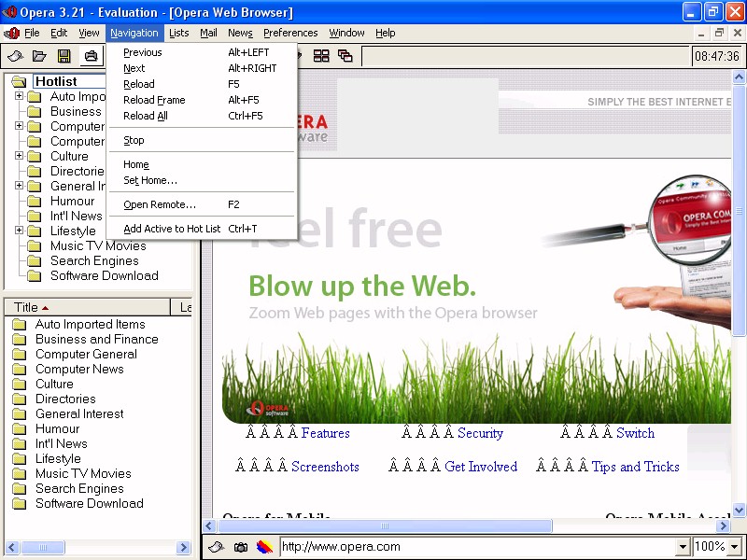Click the Print toolbar icon
Screen dimensions: 747x560
click(91, 56)
